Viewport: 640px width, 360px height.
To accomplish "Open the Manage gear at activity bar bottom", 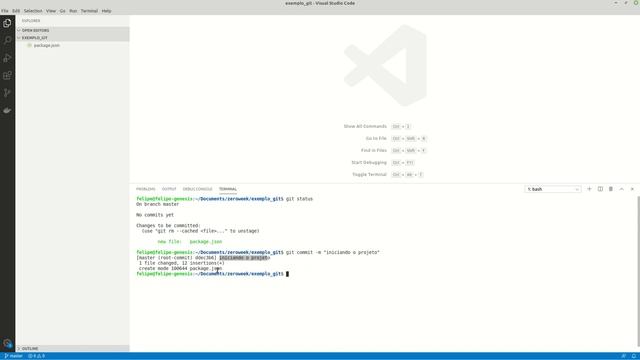I will [x=7, y=343].
